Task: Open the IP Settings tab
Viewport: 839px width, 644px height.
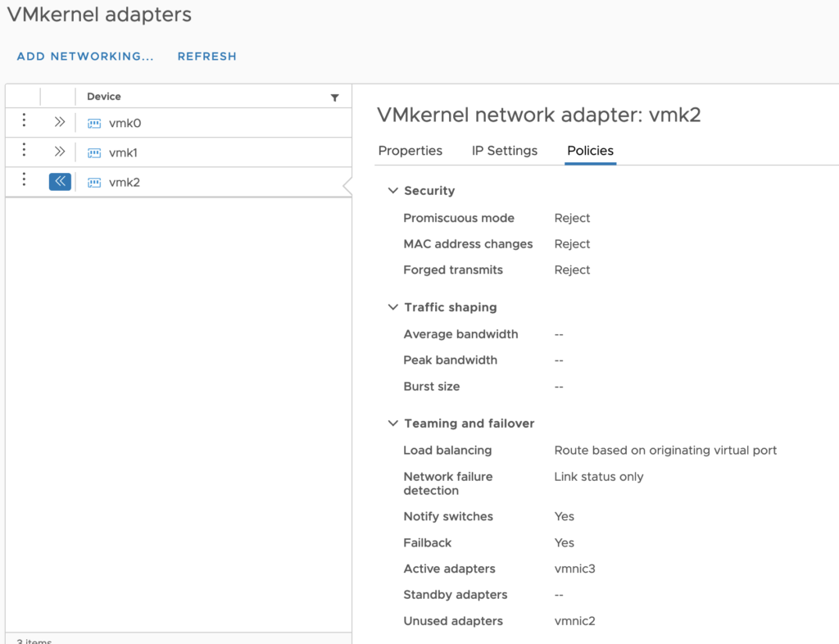Action: [x=504, y=151]
